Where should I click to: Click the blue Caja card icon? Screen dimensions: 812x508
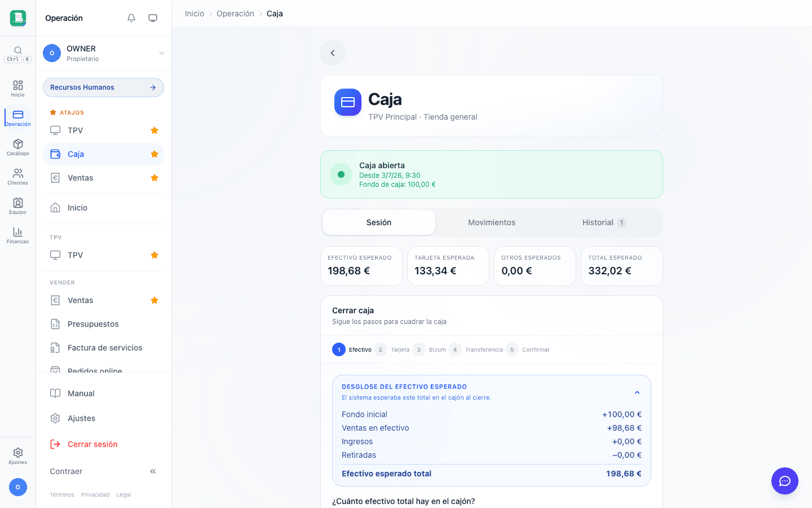(x=348, y=102)
